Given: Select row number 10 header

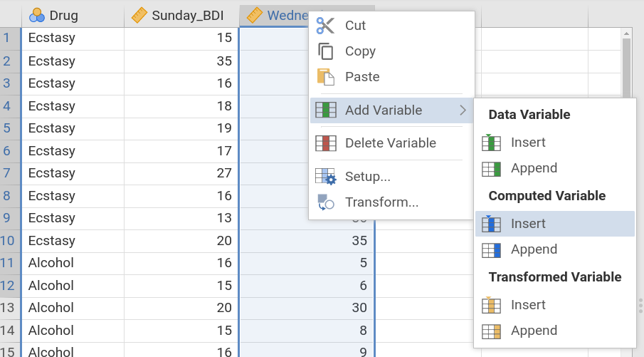Looking at the screenshot, I should pyautogui.click(x=10, y=241).
